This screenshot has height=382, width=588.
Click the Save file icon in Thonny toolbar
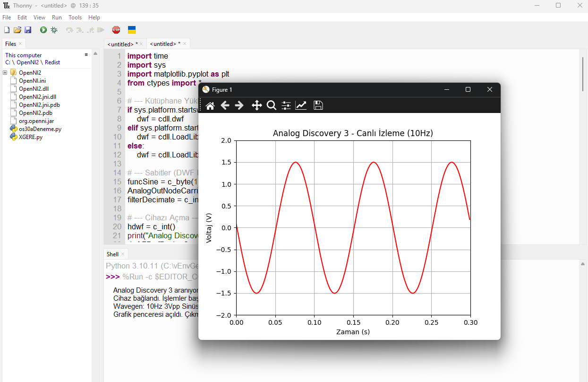[28, 30]
